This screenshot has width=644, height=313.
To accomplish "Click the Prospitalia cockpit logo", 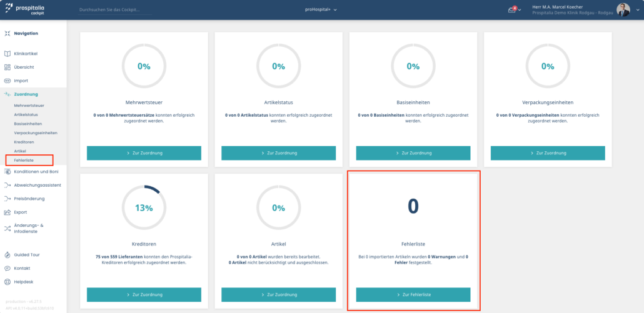I will (24, 9).
